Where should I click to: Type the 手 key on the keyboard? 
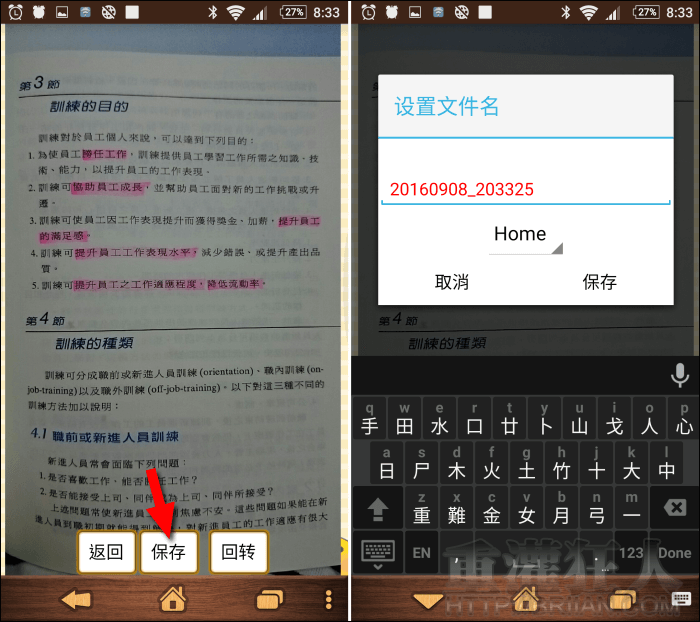coord(370,421)
